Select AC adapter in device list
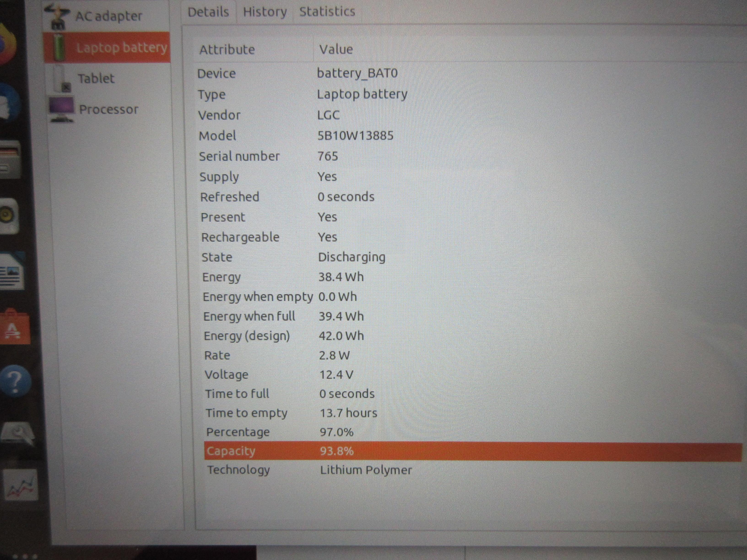The image size is (747, 560). click(107, 16)
